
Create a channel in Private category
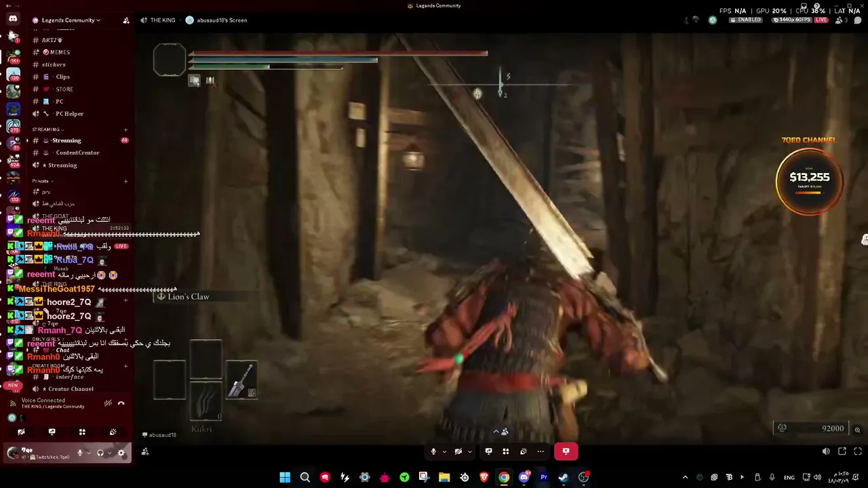tap(126, 181)
